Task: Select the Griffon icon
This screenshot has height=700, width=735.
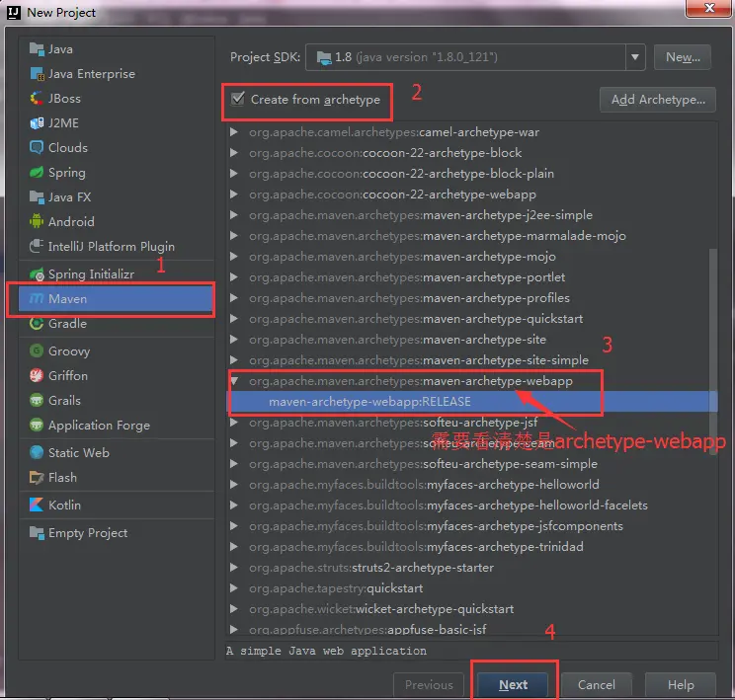Action: click(x=37, y=375)
